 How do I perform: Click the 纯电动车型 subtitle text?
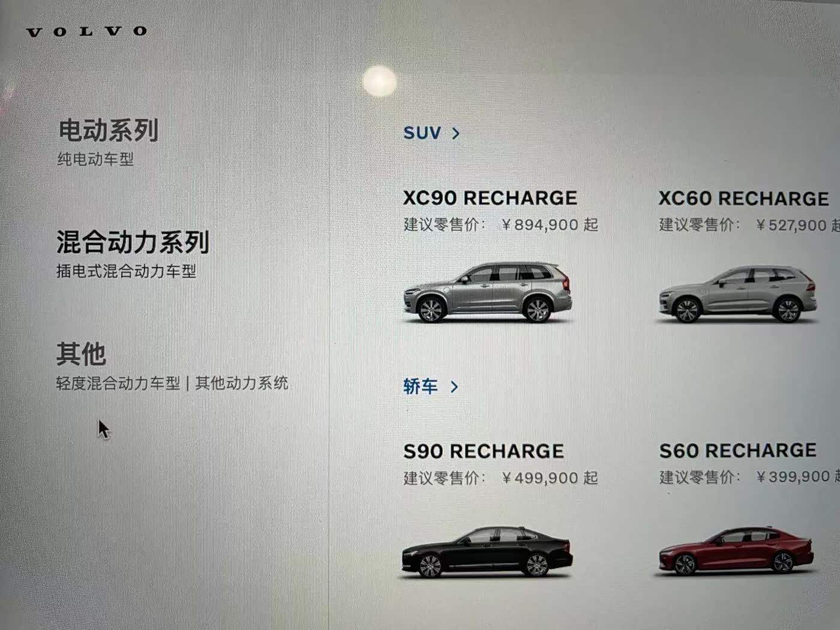pyautogui.click(x=95, y=159)
